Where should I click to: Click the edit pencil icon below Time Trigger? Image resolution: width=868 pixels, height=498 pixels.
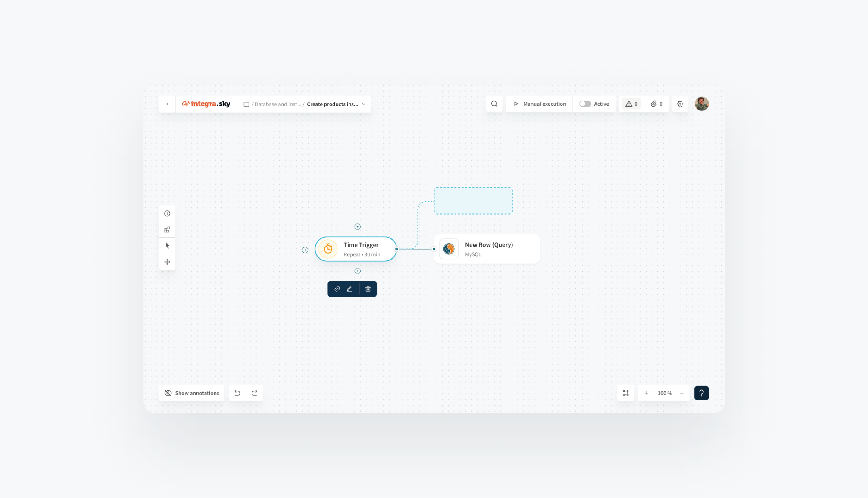349,289
